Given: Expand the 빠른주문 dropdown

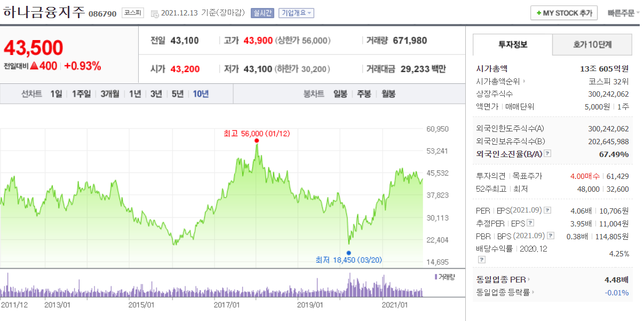Looking at the screenshot, I should click(623, 13).
